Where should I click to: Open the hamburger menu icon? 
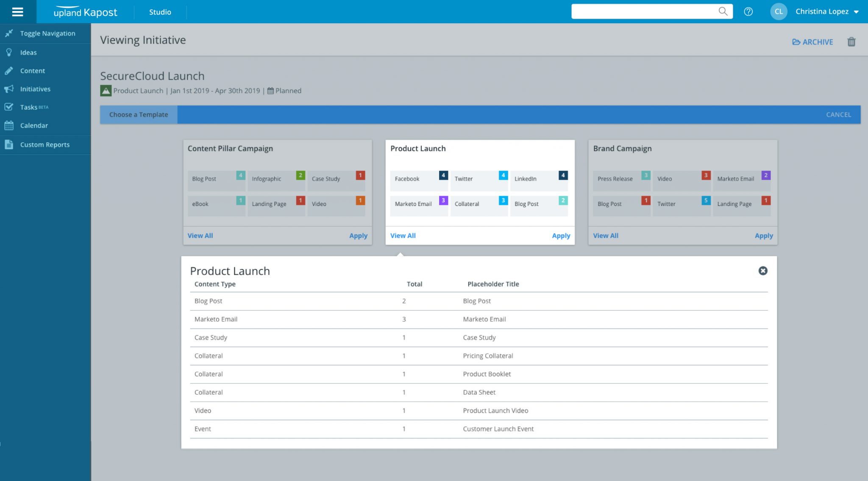[x=18, y=12]
